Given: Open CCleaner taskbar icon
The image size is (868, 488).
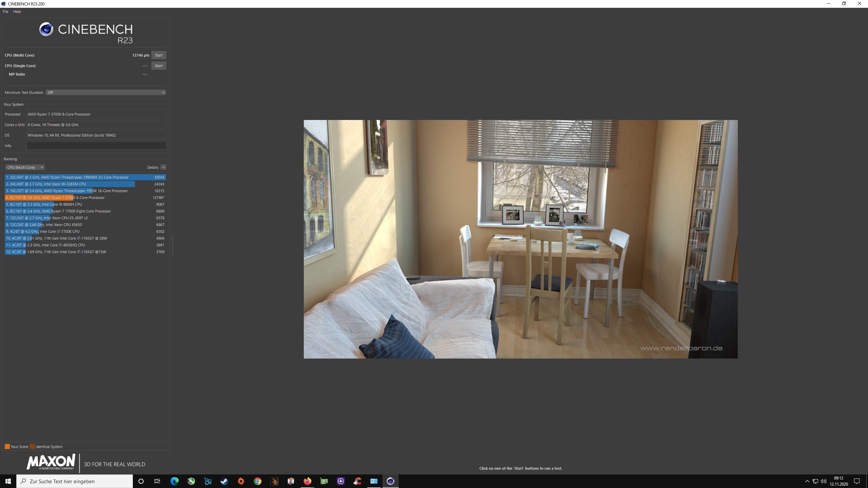Looking at the screenshot, I should [357, 481].
